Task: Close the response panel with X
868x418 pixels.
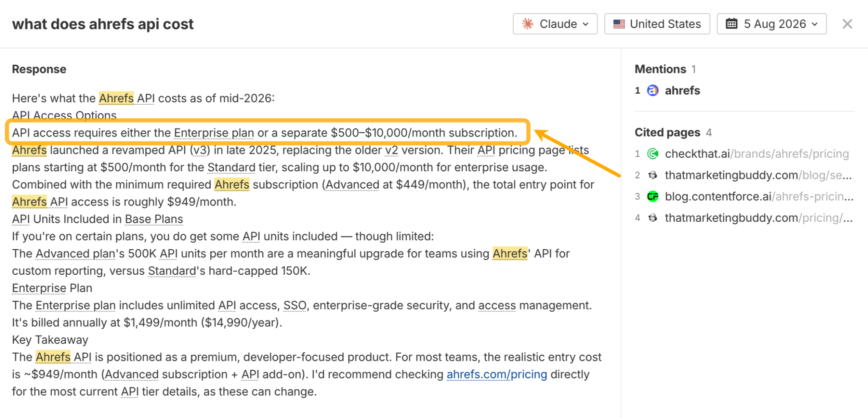Action: click(847, 24)
